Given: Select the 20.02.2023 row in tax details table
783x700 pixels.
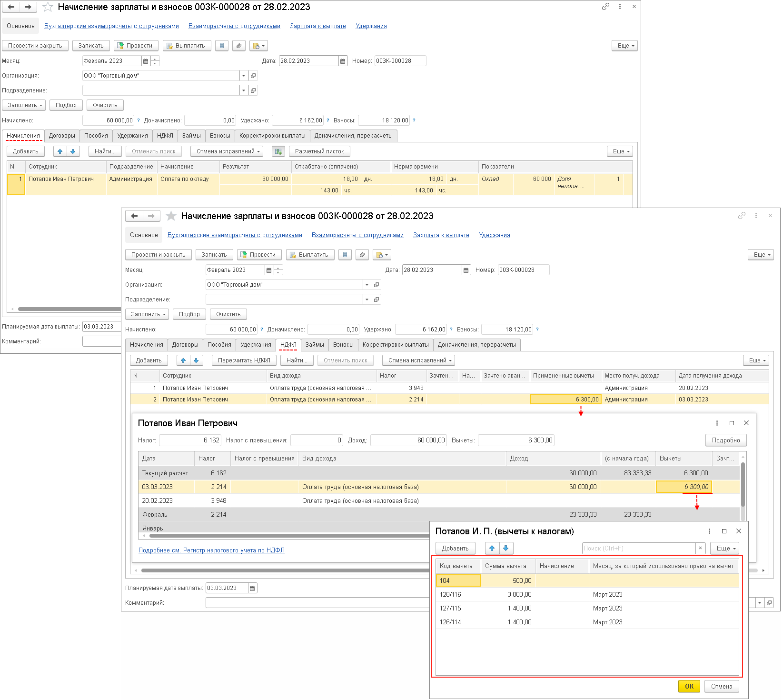Looking at the screenshot, I should click(439, 501).
